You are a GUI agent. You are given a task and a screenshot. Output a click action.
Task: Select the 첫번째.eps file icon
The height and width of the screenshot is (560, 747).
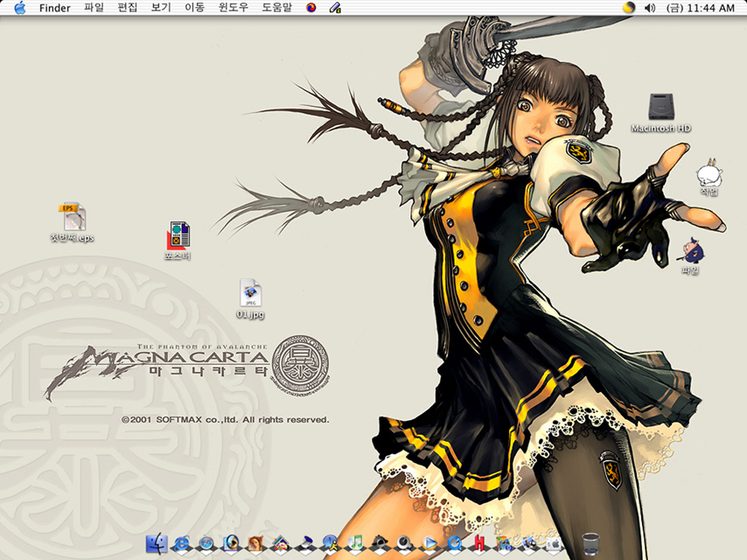[73, 216]
